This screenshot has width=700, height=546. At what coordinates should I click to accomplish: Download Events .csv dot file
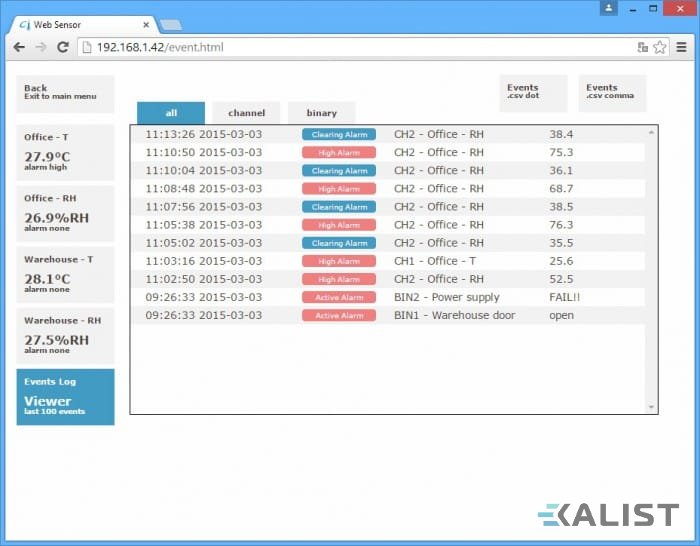tap(533, 93)
